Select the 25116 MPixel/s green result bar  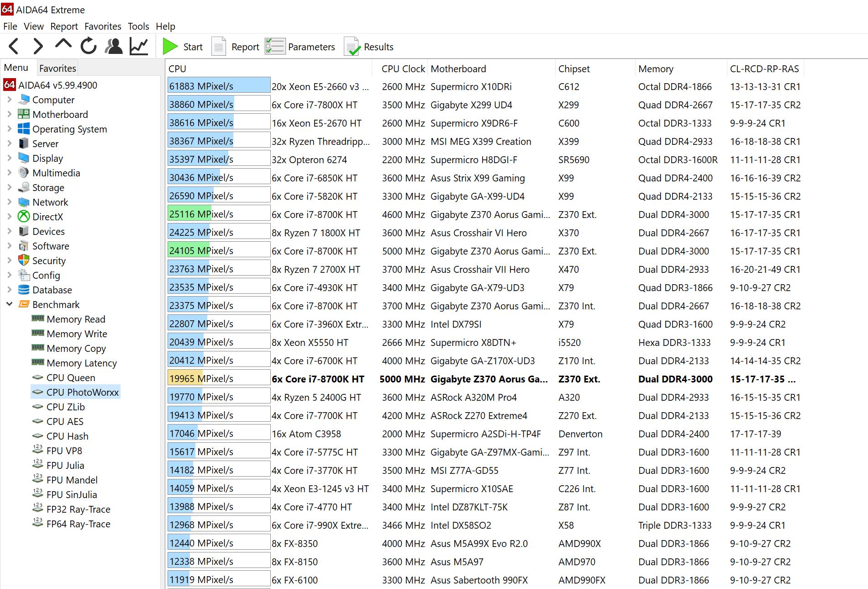coord(219,214)
